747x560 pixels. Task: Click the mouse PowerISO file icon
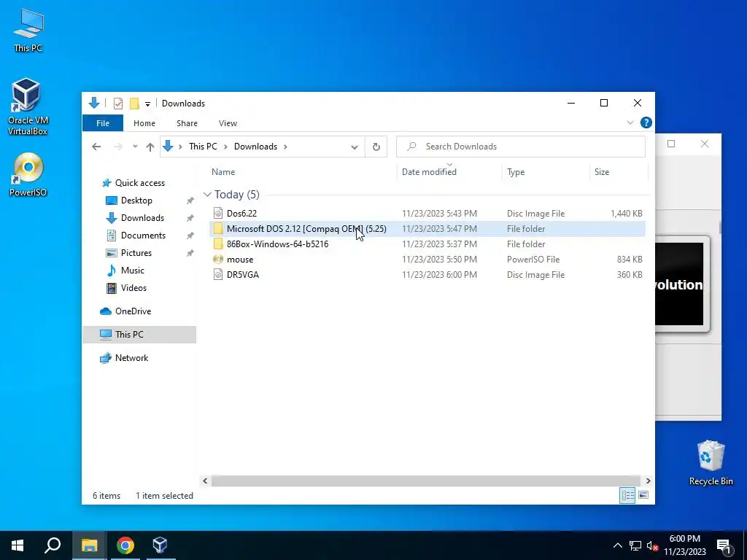click(218, 259)
